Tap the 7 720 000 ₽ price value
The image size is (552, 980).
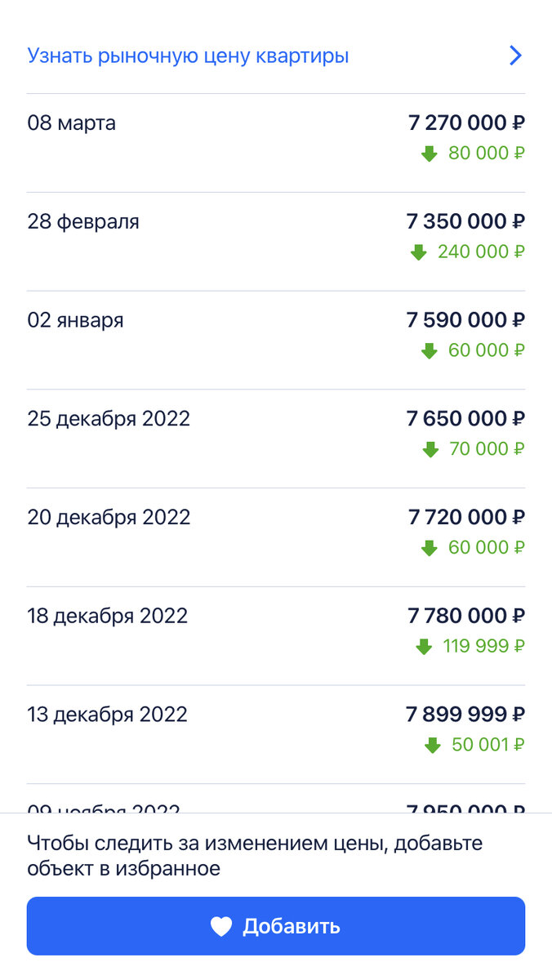(x=466, y=517)
